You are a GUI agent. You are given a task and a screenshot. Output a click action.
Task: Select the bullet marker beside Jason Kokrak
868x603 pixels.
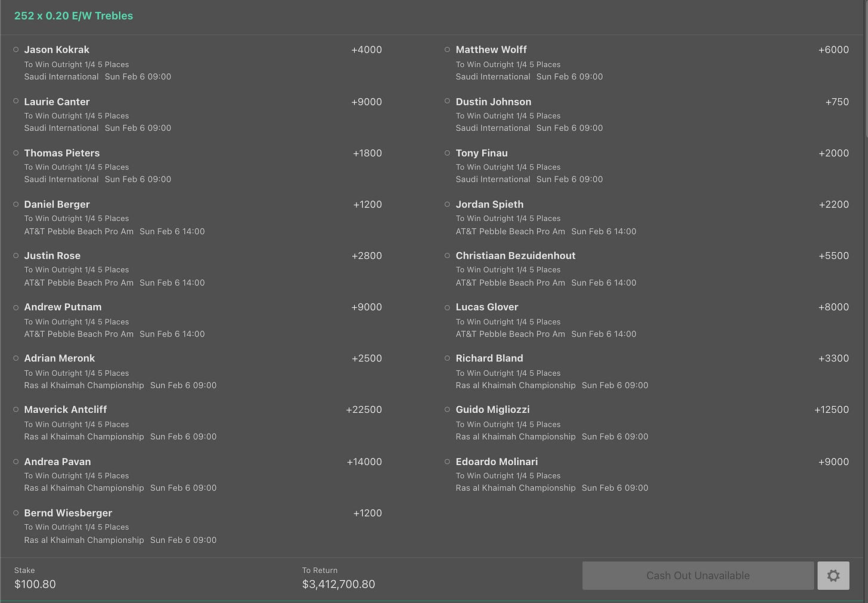(x=16, y=50)
